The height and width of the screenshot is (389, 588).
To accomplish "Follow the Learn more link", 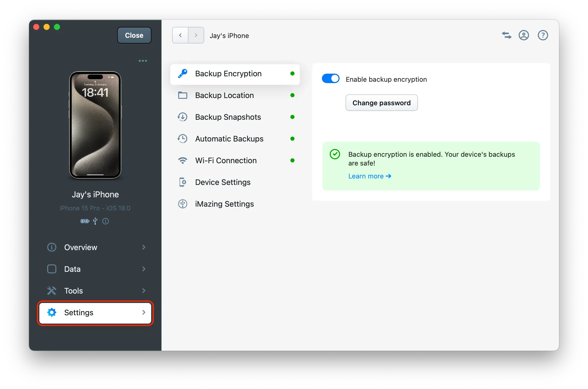I will pos(370,176).
